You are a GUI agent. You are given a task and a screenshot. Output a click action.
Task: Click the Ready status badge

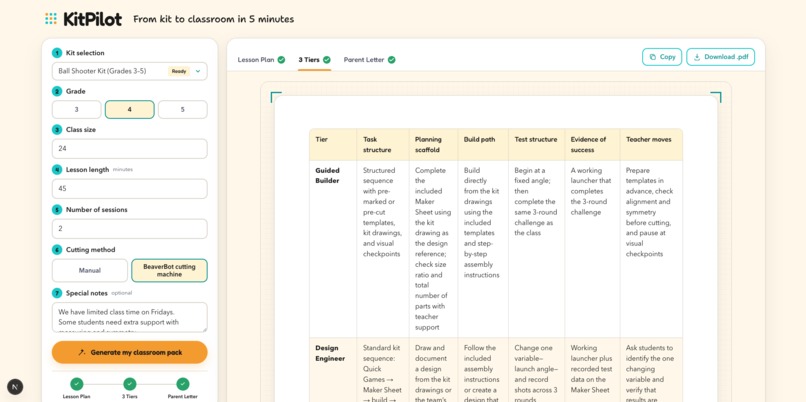179,71
